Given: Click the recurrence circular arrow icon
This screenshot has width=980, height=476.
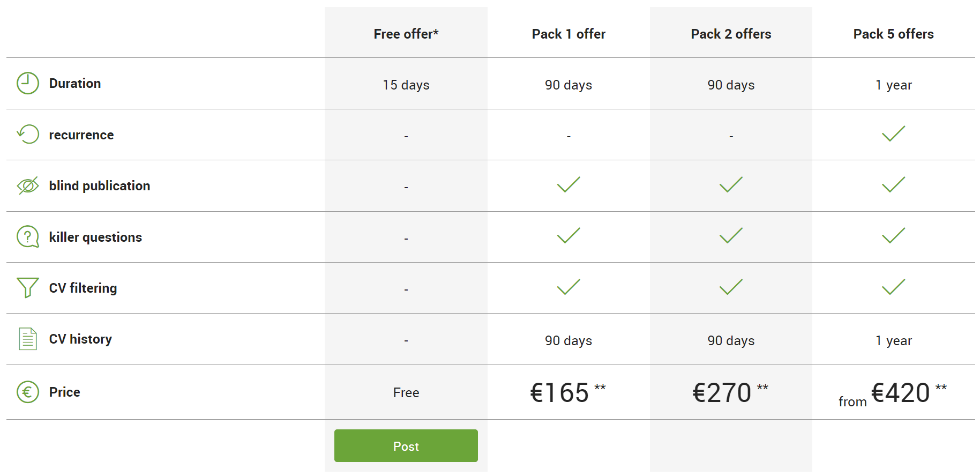Looking at the screenshot, I should pyautogui.click(x=28, y=134).
